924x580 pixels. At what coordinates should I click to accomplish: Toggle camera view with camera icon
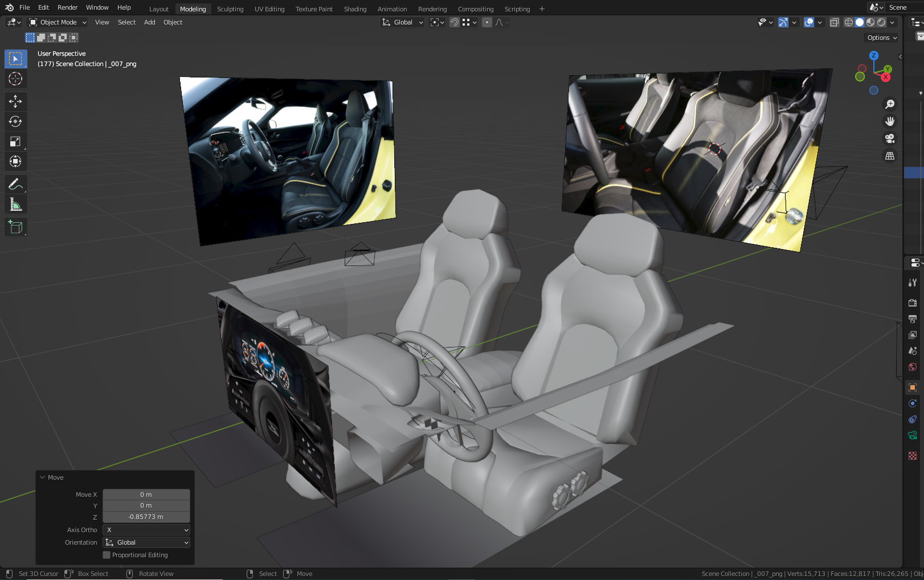[x=889, y=138]
